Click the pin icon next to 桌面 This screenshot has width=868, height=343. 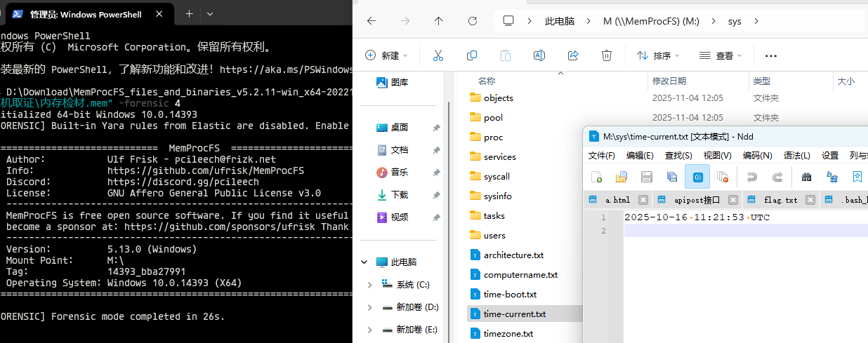436,128
